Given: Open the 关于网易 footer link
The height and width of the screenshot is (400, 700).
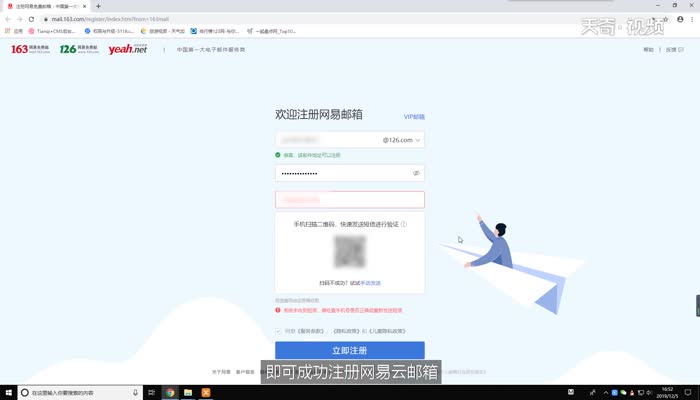Looking at the screenshot, I should pos(221,372).
